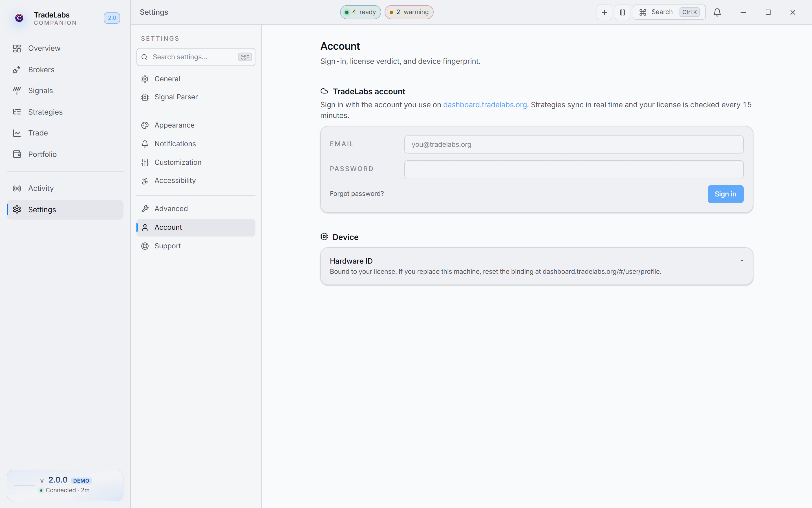Open the Overview dashboard icon
The width and height of the screenshot is (812, 508).
point(17,48)
